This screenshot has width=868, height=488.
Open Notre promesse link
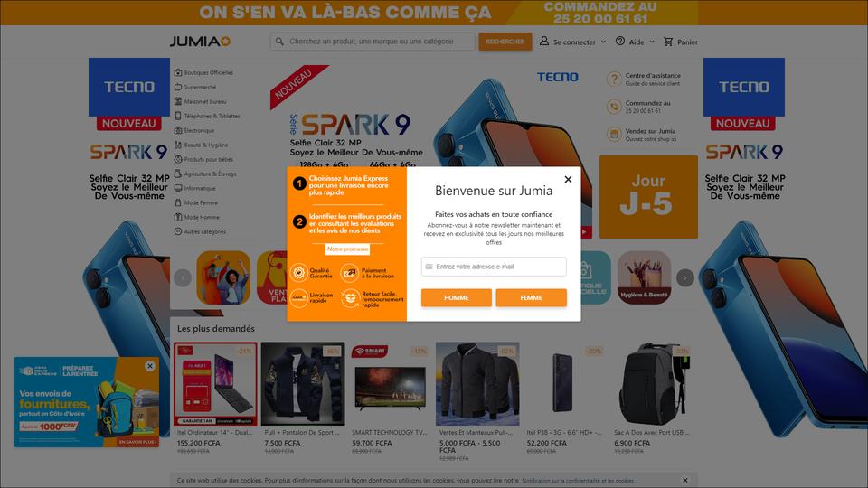coord(347,249)
